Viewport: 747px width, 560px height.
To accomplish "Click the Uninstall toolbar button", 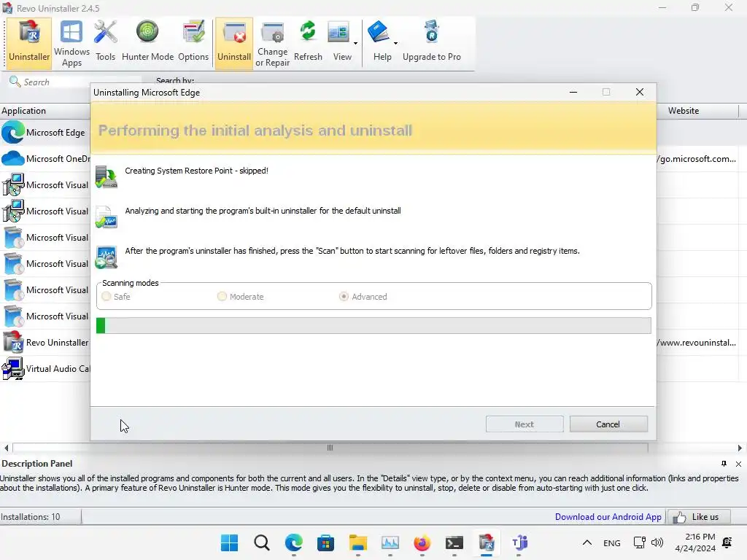I will [234, 43].
